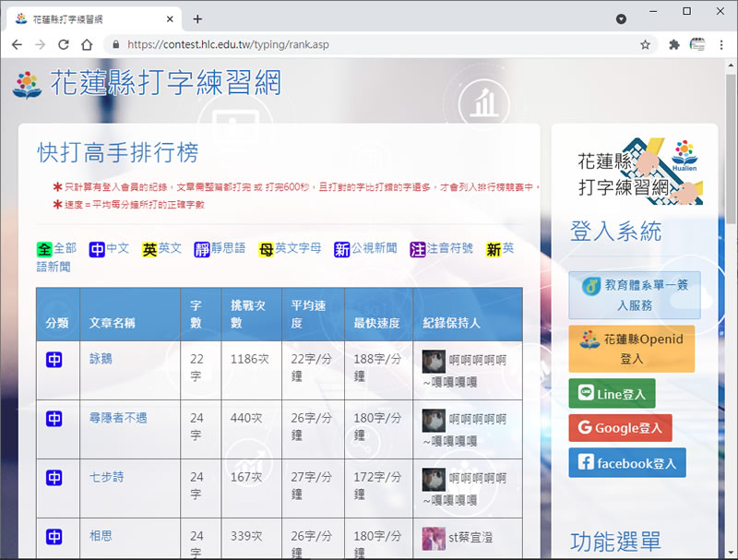Log in with the facebook登入 button

[x=627, y=463]
